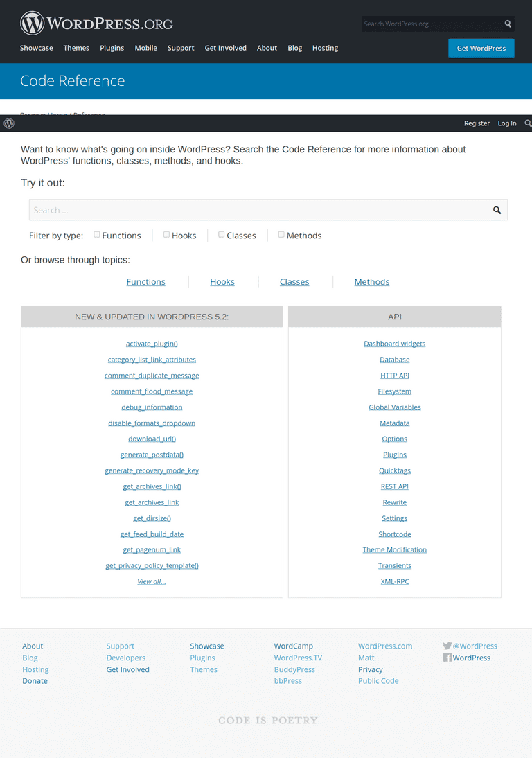The width and height of the screenshot is (532, 758).
Task: Open the @WordPress Twitter icon link
Action: point(447,646)
